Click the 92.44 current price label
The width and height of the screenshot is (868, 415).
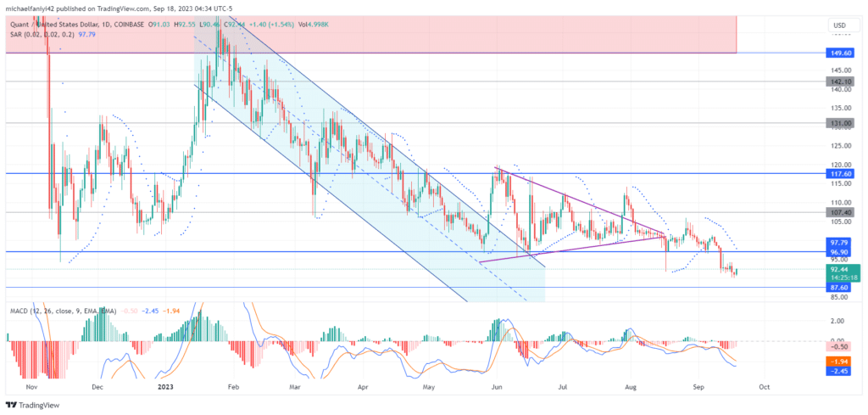[x=844, y=269]
